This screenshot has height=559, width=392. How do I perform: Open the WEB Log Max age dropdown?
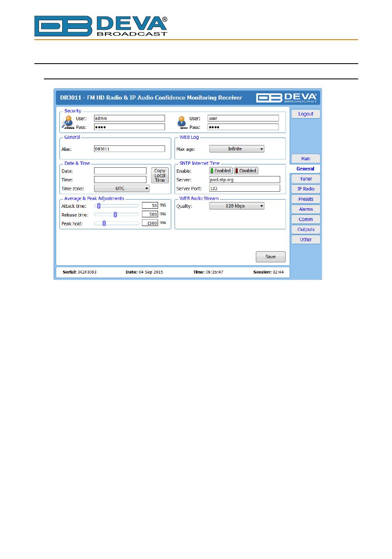(236, 149)
